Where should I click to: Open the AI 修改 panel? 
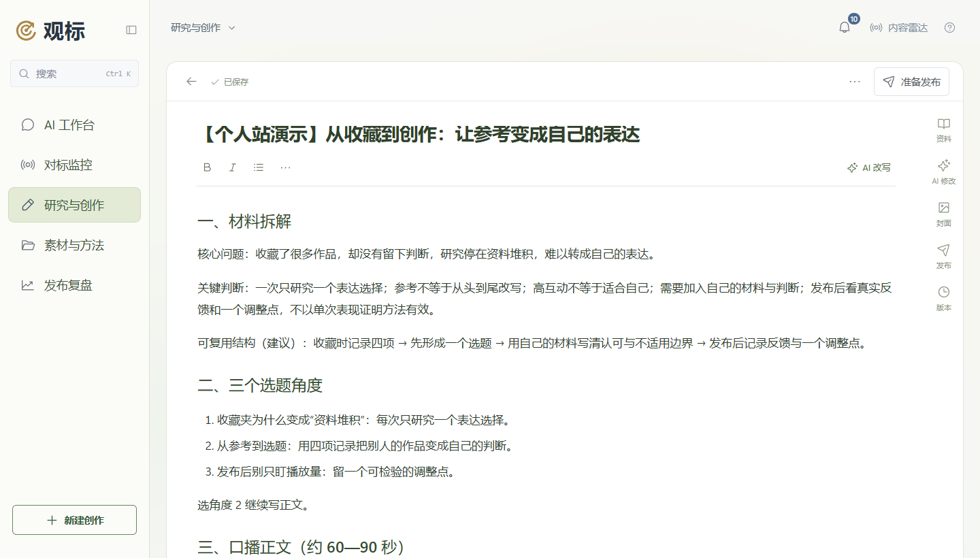coord(943,172)
